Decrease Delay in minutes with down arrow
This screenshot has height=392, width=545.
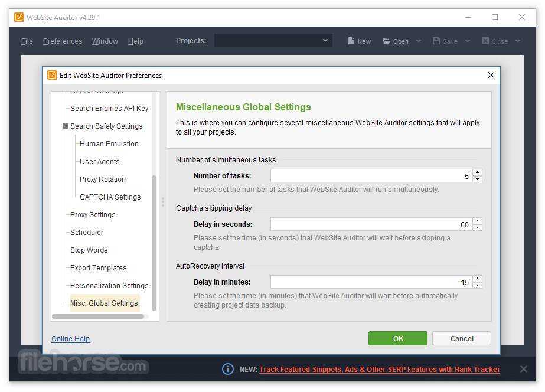[x=478, y=285]
